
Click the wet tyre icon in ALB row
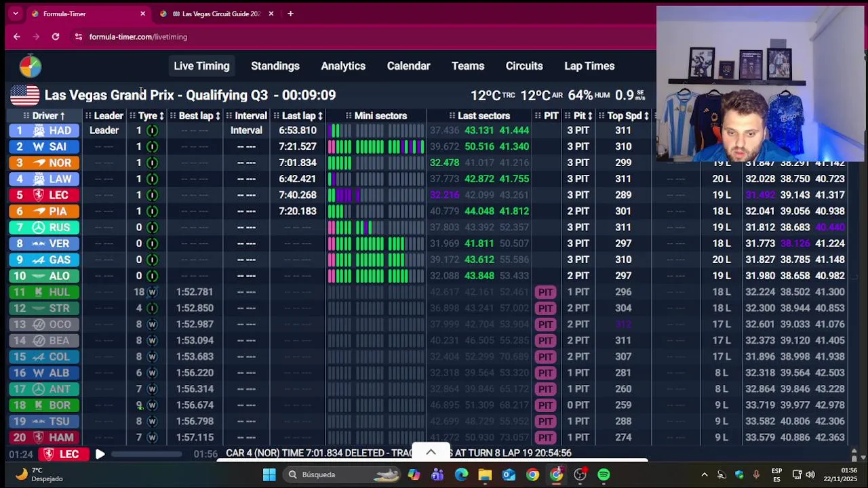(x=152, y=373)
